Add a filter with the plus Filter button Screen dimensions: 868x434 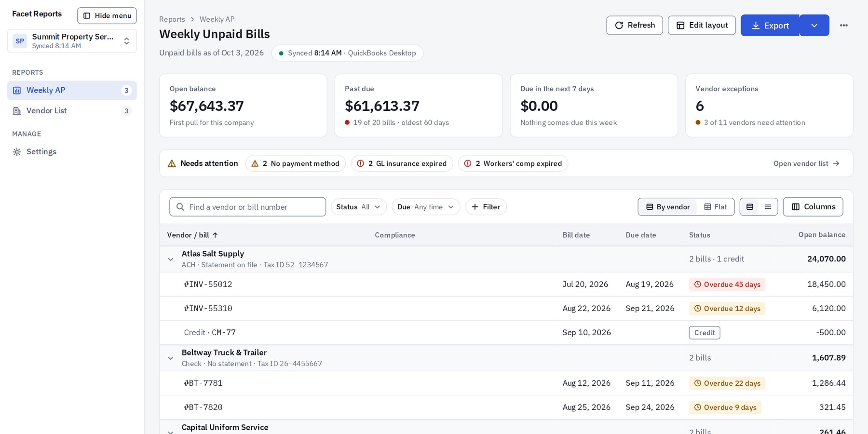point(486,207)
